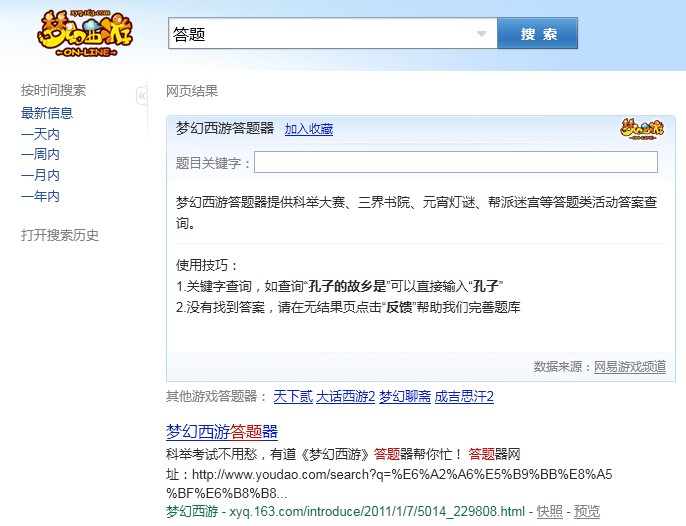The height and width of the screenshot is (526, 686).
Task: Filter results to 一周内
Action: tap(40, 154)
